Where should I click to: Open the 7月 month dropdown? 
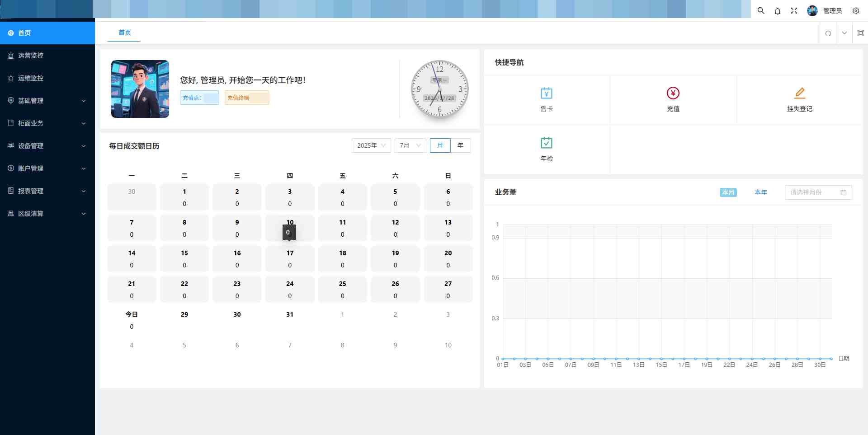(x=410, y=145)
